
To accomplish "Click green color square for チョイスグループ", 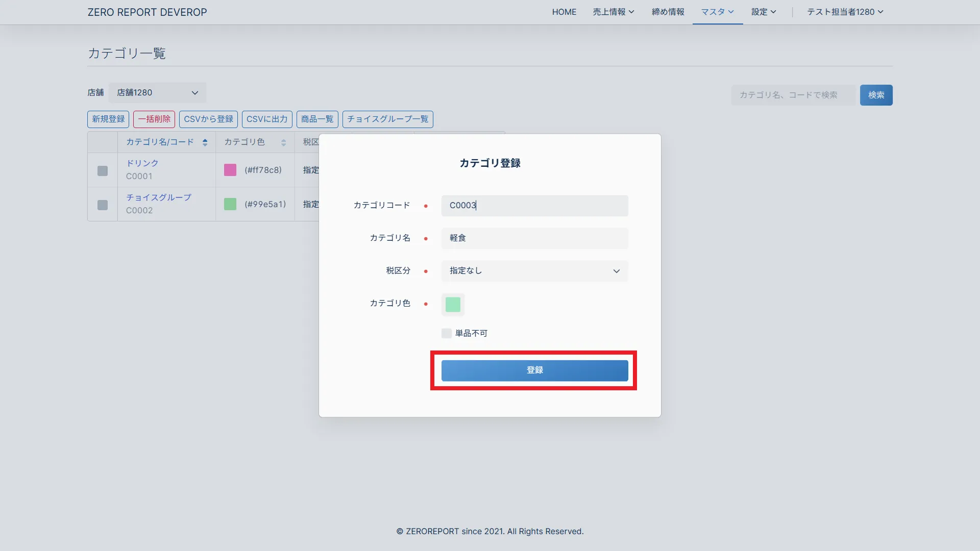I will click(x=230, y=204).
